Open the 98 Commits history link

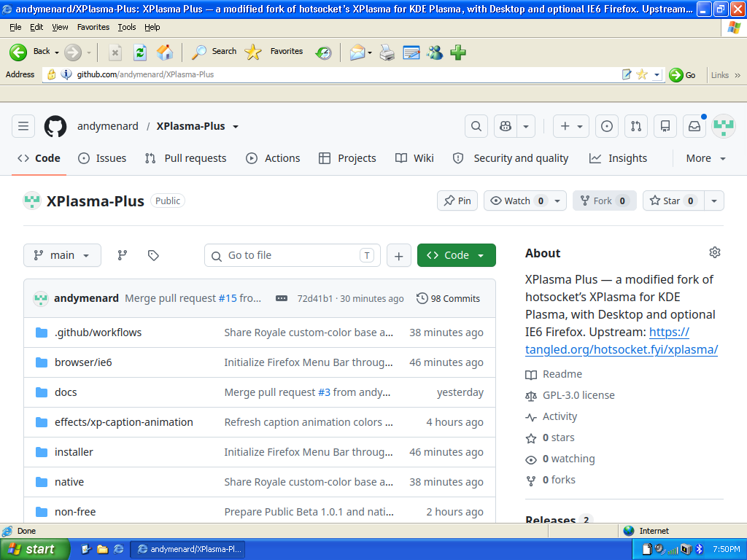tap(449, 298)
